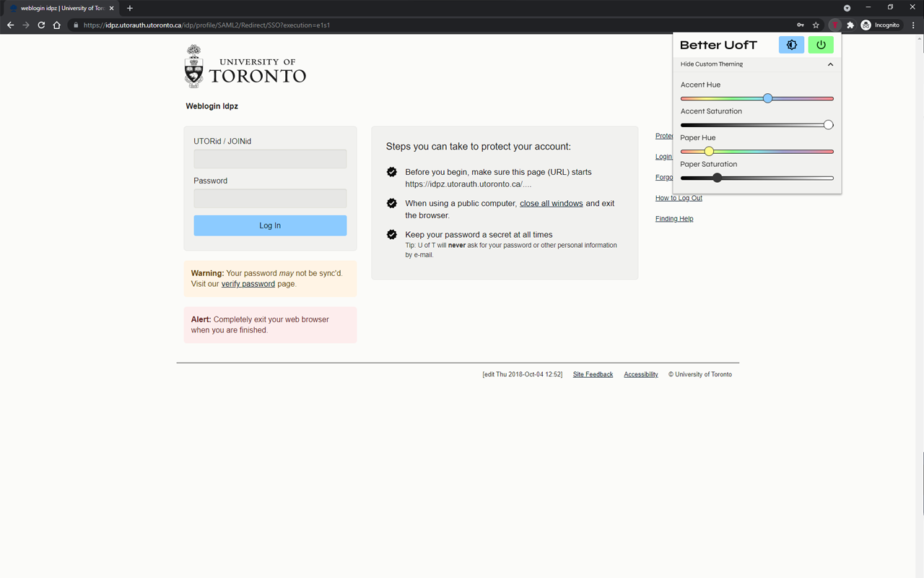View site info via the lock icon
The height and width of the screenshot is (578, 924).
point(76,25)
